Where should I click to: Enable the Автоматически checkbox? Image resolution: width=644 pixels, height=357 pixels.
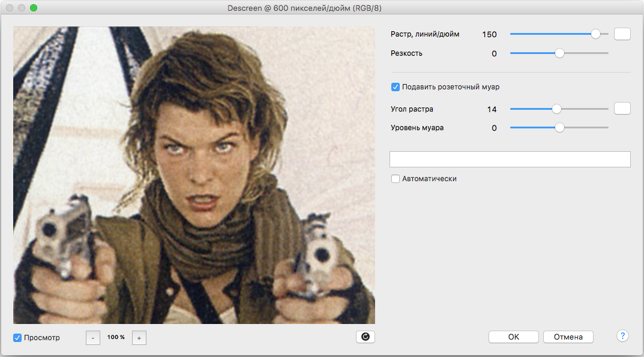tap(396, 179)
